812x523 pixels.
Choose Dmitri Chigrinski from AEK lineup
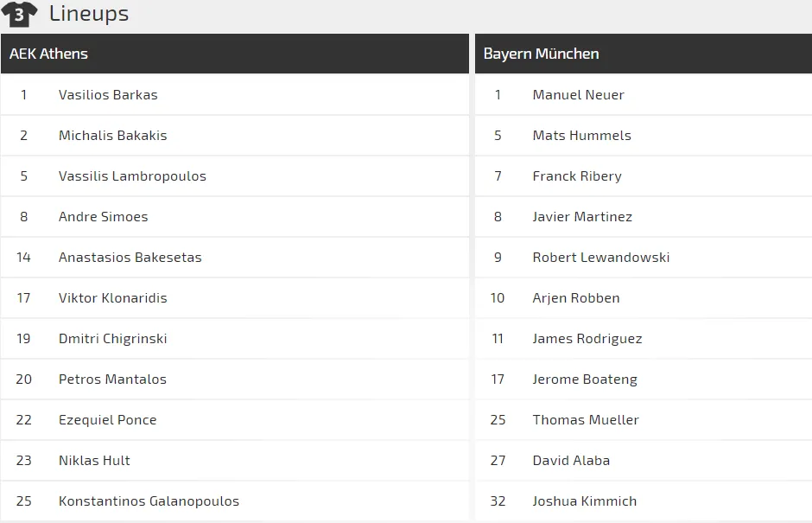point(112,339)
